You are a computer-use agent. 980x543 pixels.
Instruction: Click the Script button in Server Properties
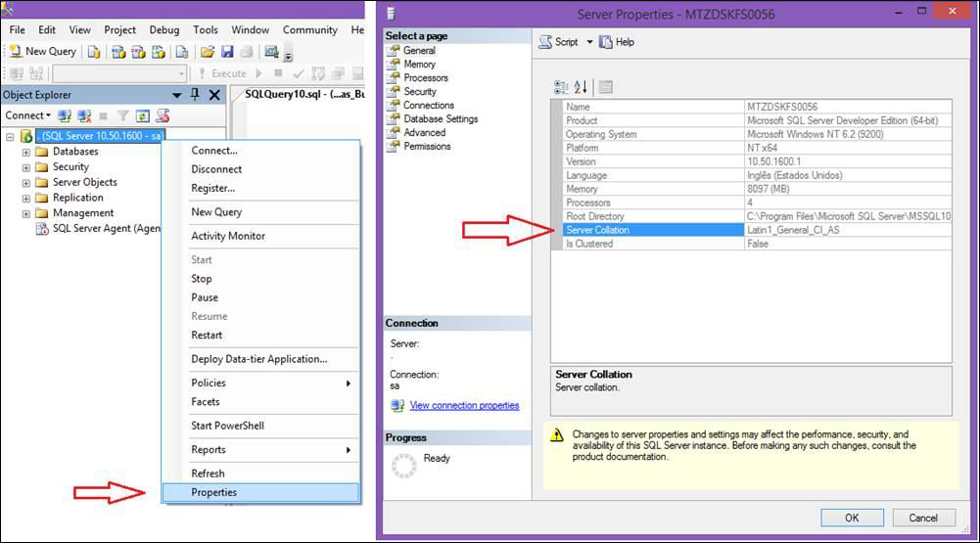559,42
